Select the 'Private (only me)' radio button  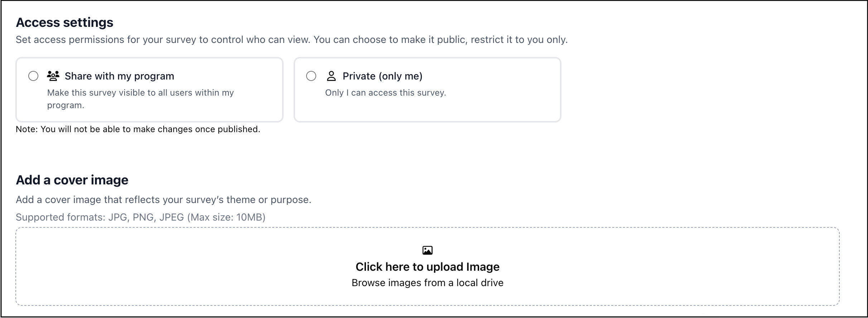click(311, 76)
